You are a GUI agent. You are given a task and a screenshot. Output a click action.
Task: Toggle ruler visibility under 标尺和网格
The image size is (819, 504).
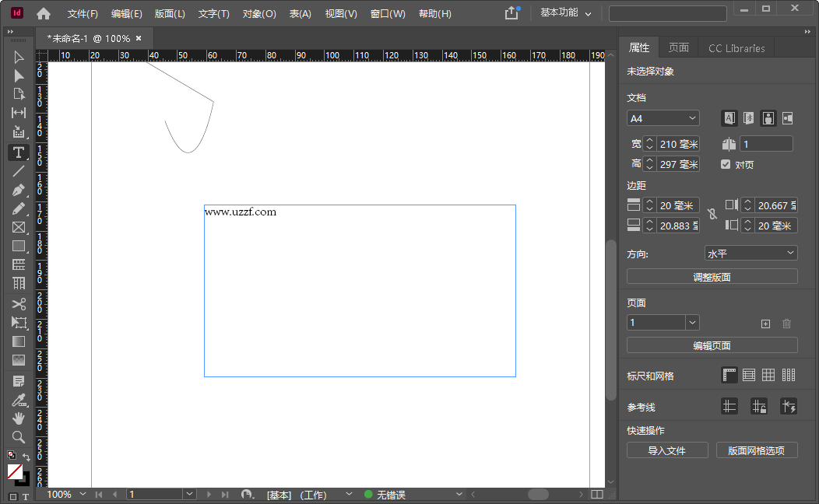point(729,374)
